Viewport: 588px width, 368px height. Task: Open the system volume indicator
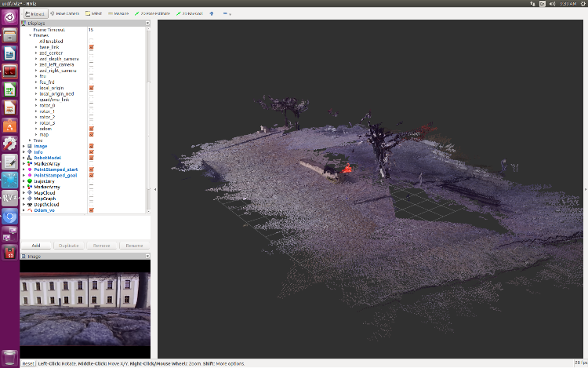click(554, 4)
